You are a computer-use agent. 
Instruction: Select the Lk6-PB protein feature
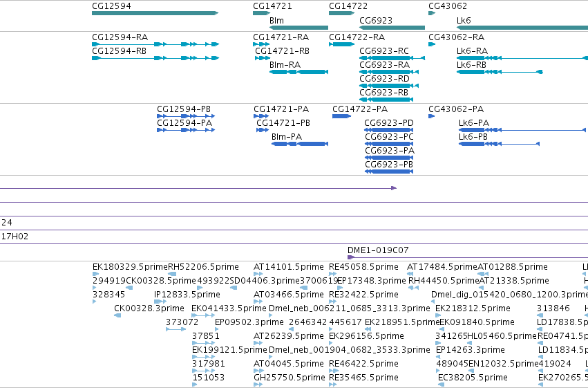coord(499,144)
